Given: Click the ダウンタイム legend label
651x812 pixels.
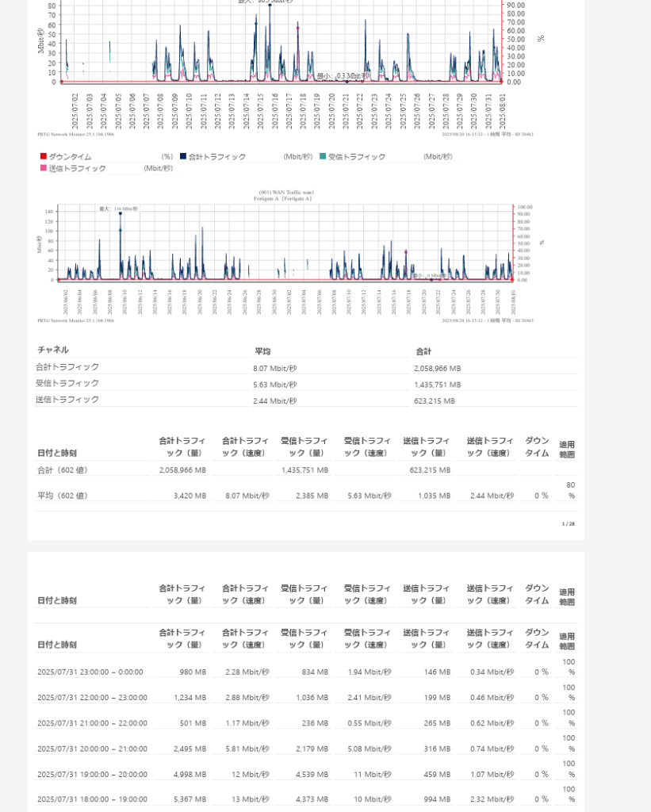Looking at the screenshot, I should (70, 156).
